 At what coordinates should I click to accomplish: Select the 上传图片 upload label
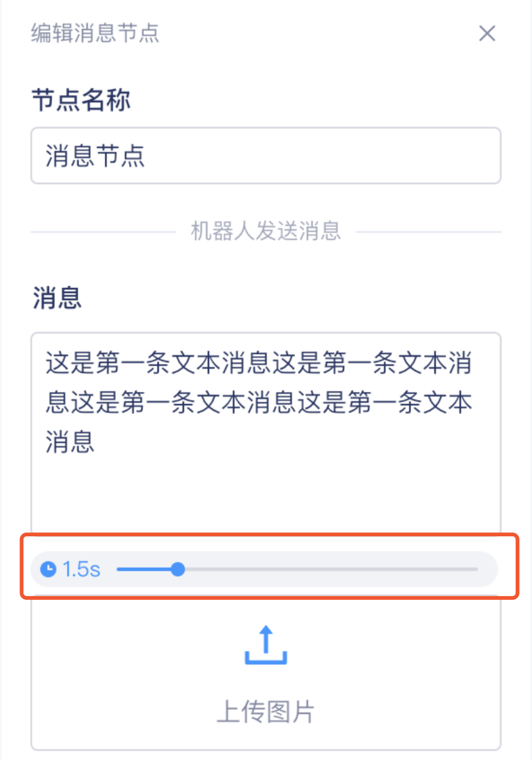pos(265,712)
